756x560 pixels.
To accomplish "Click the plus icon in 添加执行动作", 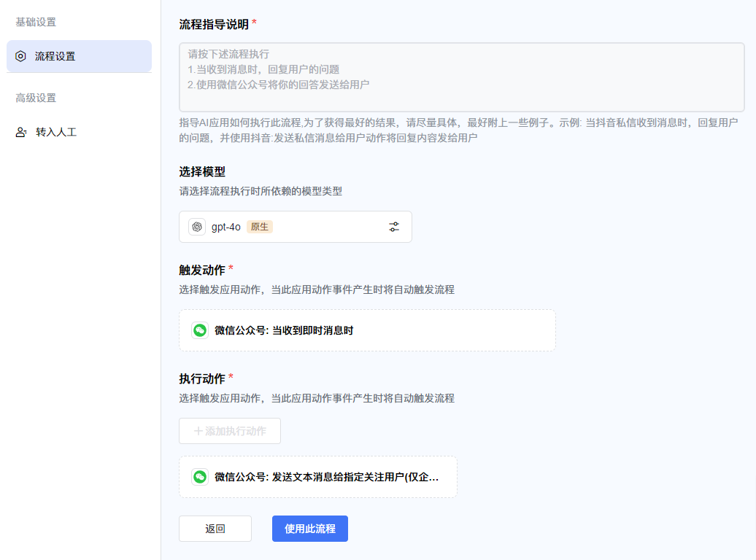I will [x=198, y=431].
